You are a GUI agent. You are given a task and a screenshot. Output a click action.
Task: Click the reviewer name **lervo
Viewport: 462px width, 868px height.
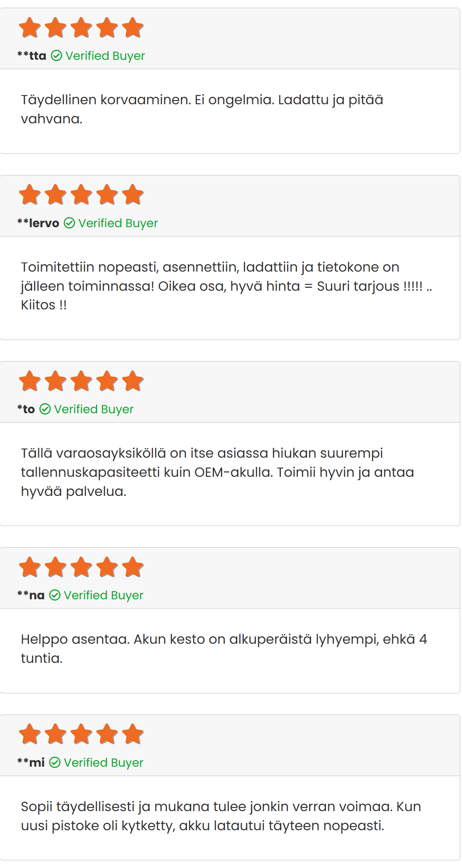38,223
